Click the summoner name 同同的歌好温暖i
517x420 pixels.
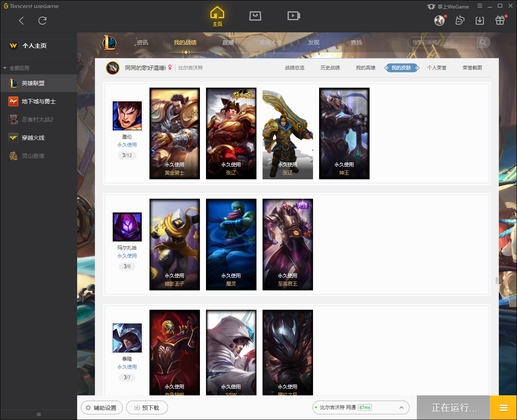tap(145, 68)
